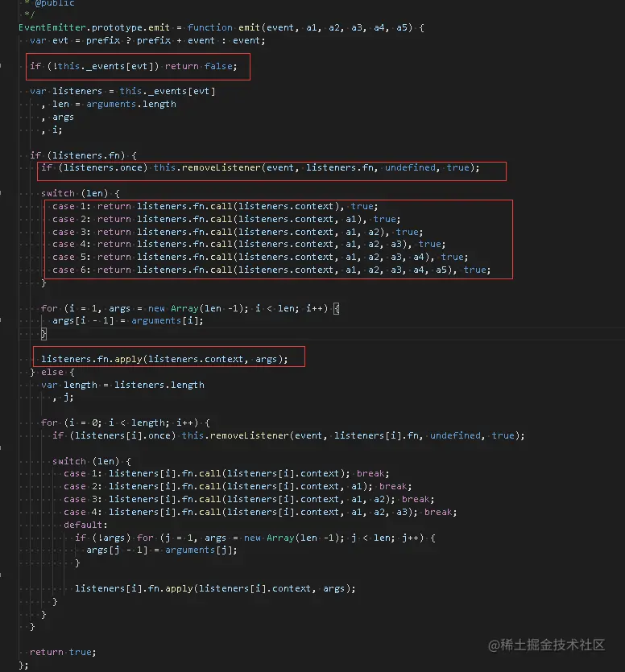Image resolution: width=625 pixels, height=672 pixels.
Task: Click the final 'return true;' line
Action: pyautogui.click(x=63, y=652)
